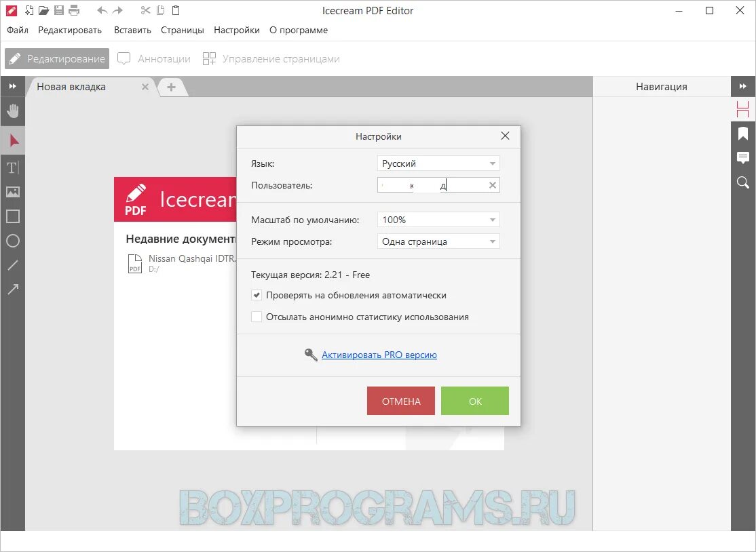The height and width of the screenshot is (552, 756).
Task: Choose the Text tool
Action: pos(13,167)
